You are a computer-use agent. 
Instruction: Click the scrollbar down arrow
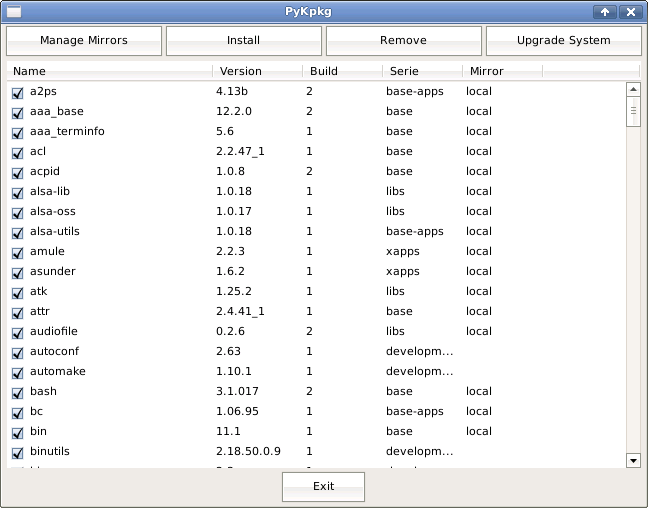tap(633, 460)
